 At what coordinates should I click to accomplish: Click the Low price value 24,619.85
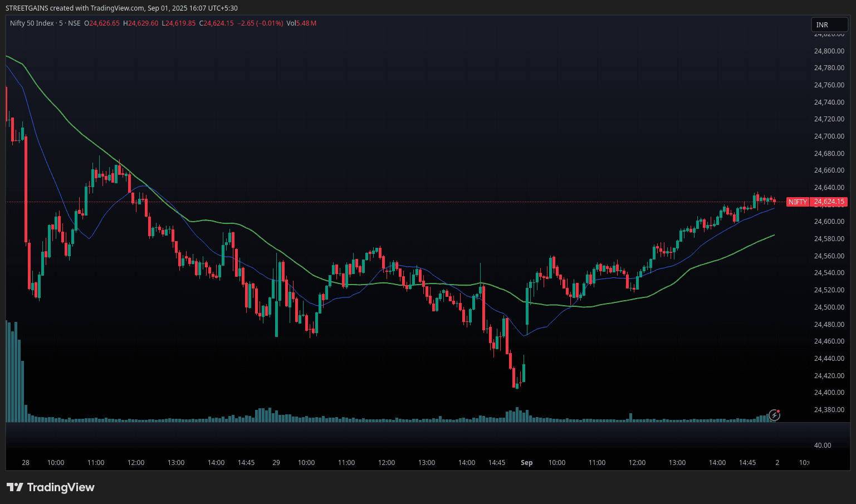click(x=180, y=23)
